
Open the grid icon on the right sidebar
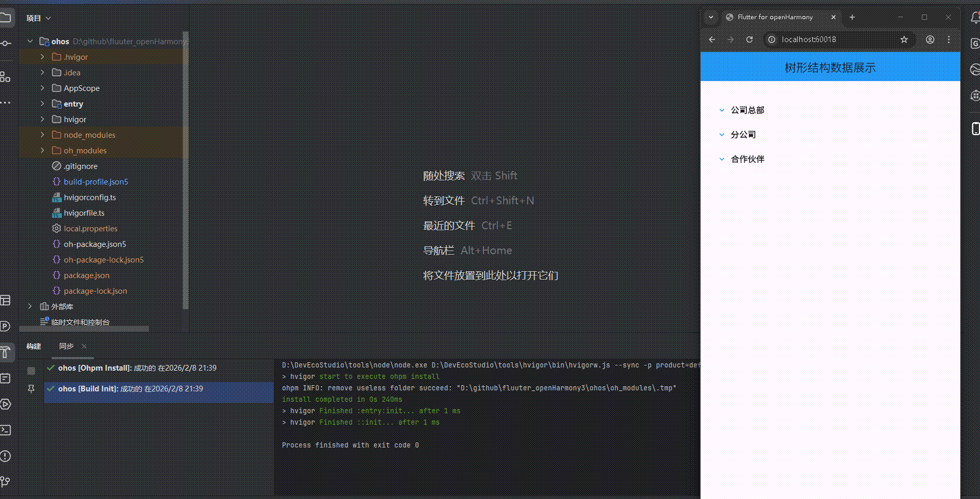pyautogui.click(x=975, y=95)
